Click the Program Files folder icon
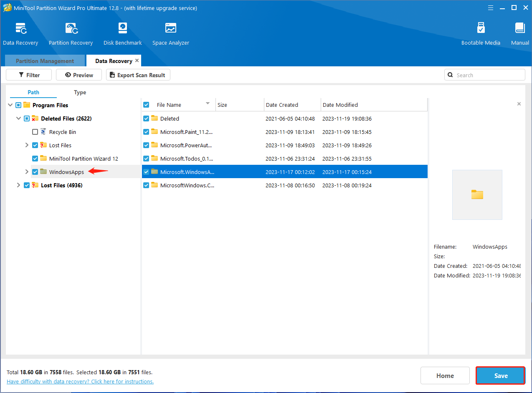The image size is (532, 393). 27,105
